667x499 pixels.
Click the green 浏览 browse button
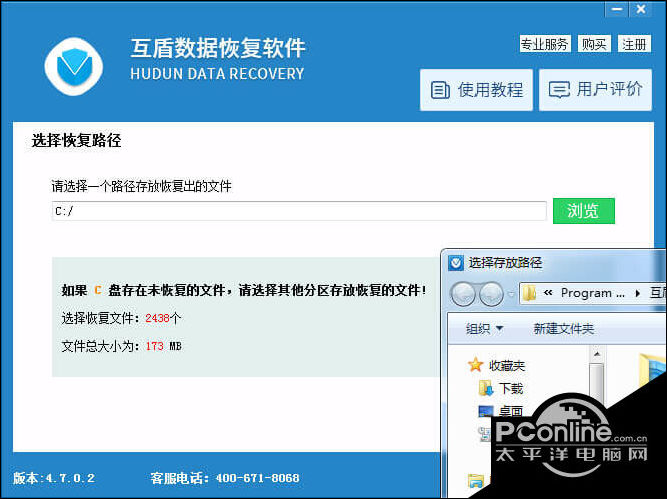(584, 211)
